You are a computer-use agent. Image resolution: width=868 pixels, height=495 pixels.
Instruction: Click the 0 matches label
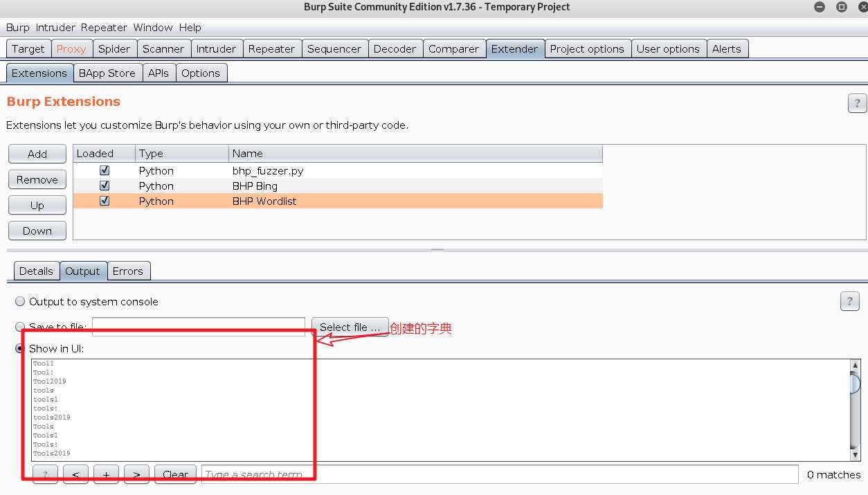[833, 474]
